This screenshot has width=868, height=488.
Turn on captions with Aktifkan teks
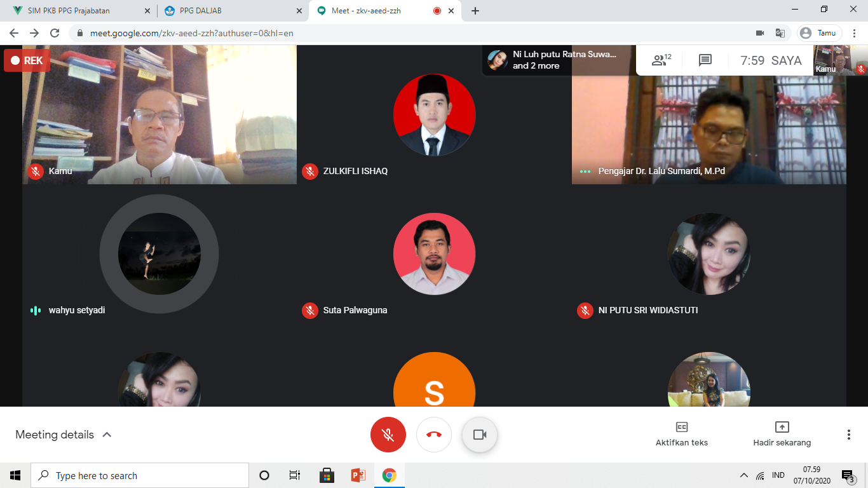click(682, 434)
